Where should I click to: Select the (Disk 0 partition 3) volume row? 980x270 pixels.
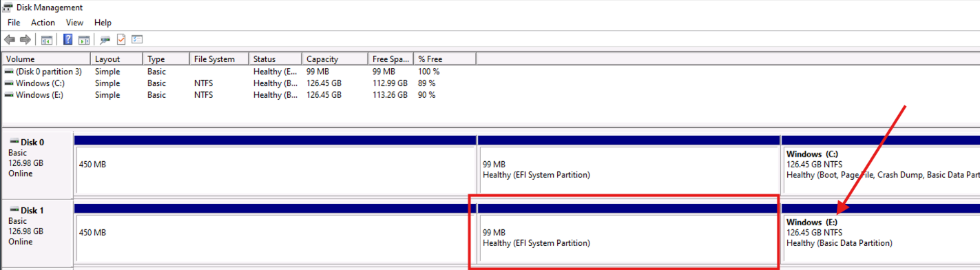[238, 72]
